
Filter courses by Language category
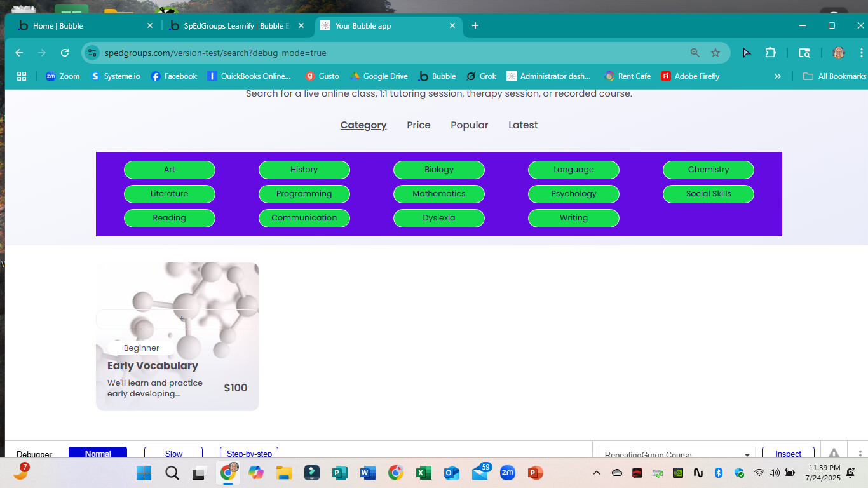click(574, 170)
